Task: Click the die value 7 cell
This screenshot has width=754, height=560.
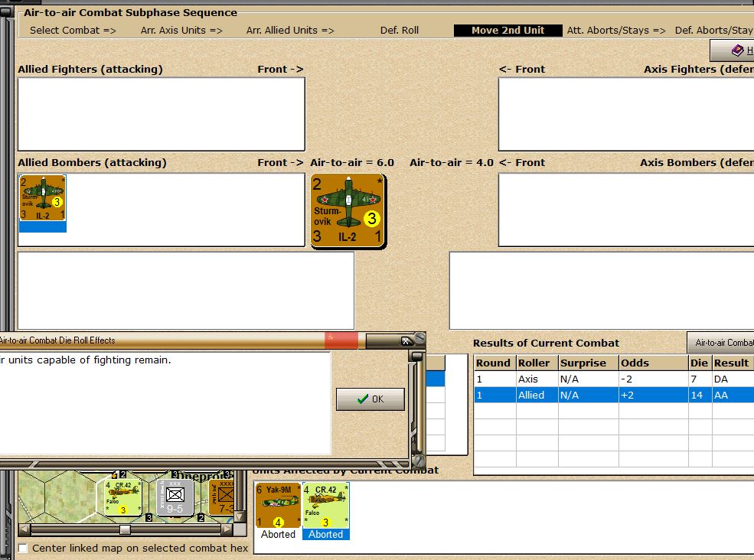Action: pos(699,379)
